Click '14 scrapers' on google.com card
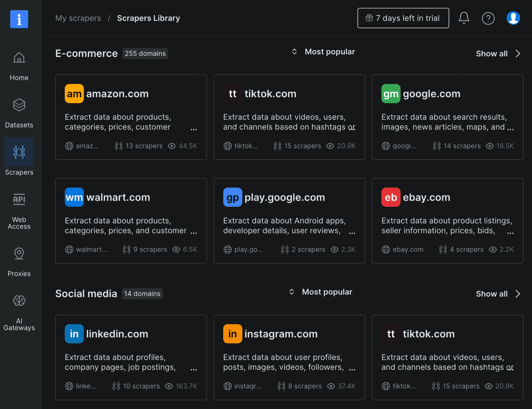The image size is (532, 409). (462, 146)
